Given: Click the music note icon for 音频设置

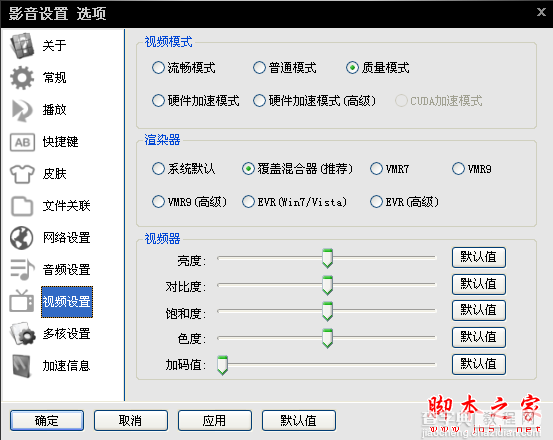Looking at the screenshot, I should 22,270.
